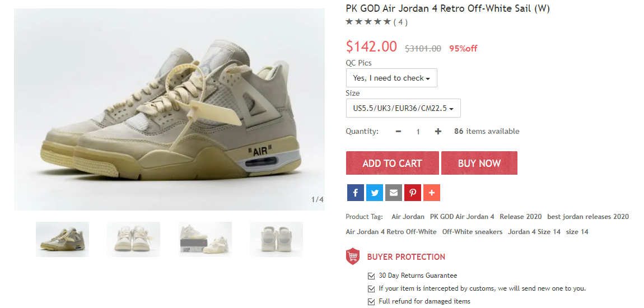
Task: Click the Buy Now button
Action: (479, 163)
